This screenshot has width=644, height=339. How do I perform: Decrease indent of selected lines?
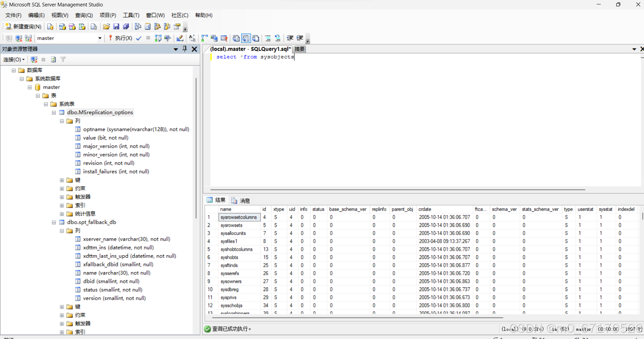tap(290, 38)
